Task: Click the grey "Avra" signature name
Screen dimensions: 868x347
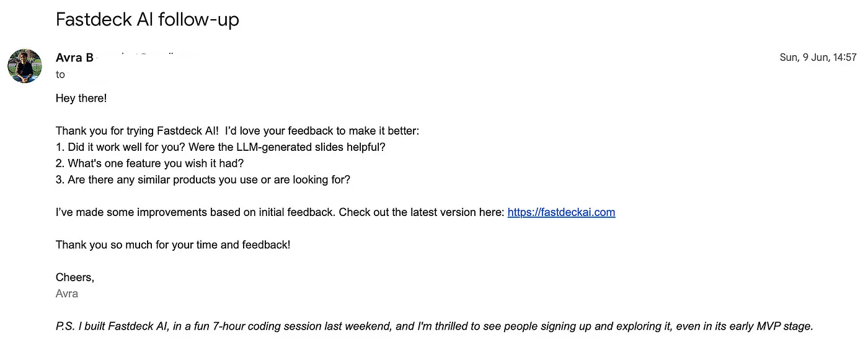Action: [x=67, y=294]
